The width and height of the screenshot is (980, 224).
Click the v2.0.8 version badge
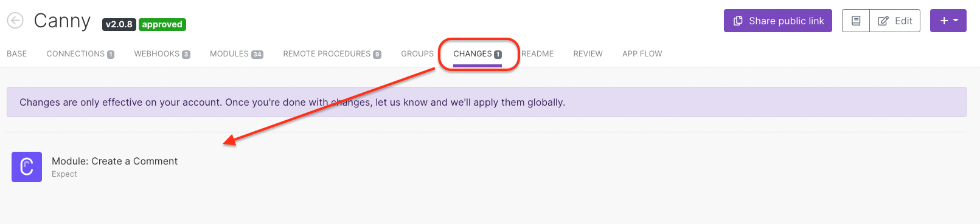(119, 24)
